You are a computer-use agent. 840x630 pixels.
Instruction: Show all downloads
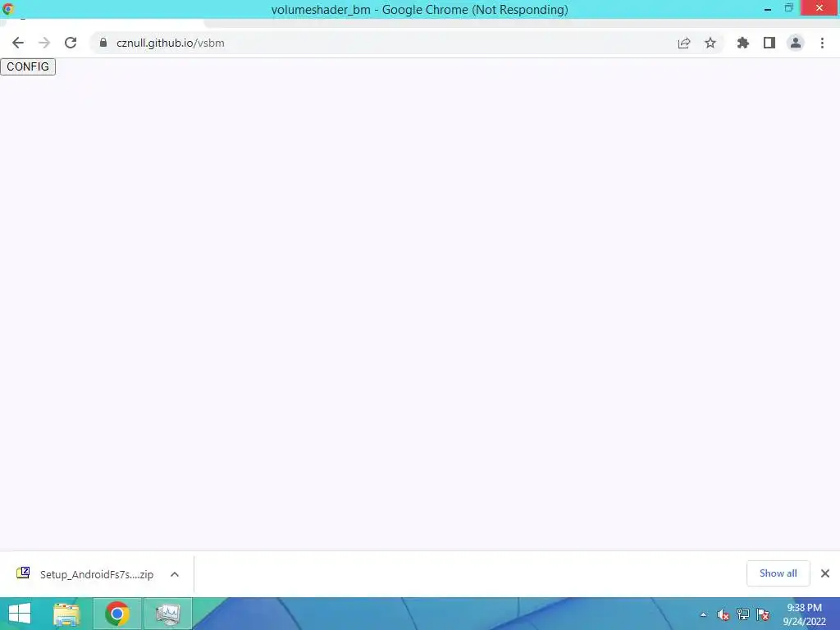coord(778,573)
